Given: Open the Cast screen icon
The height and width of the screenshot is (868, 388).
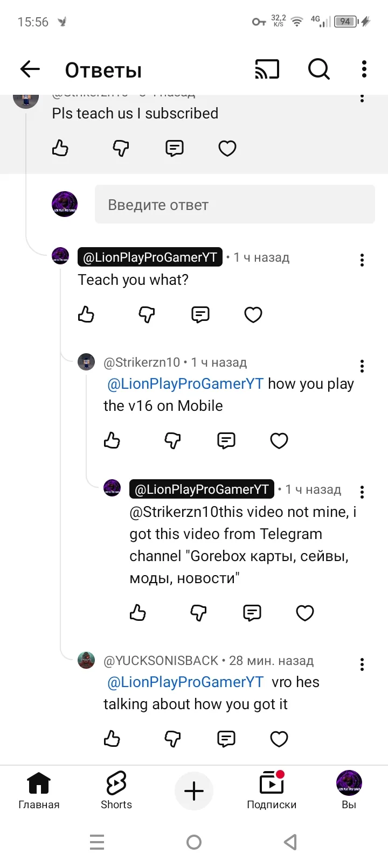Looking at the screenshot, I should coord(267,69).
